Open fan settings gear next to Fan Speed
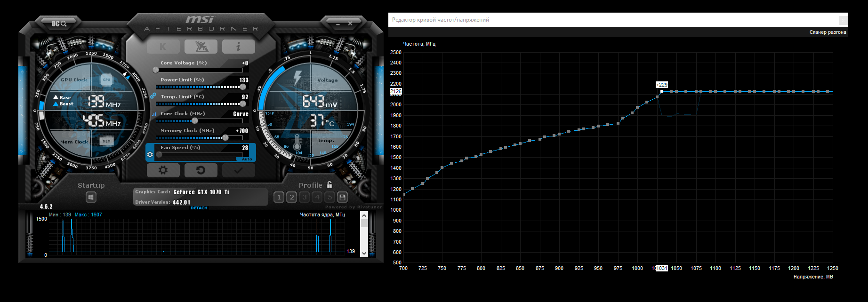This screenshot has height=302, width=868. tap(150, 154)
